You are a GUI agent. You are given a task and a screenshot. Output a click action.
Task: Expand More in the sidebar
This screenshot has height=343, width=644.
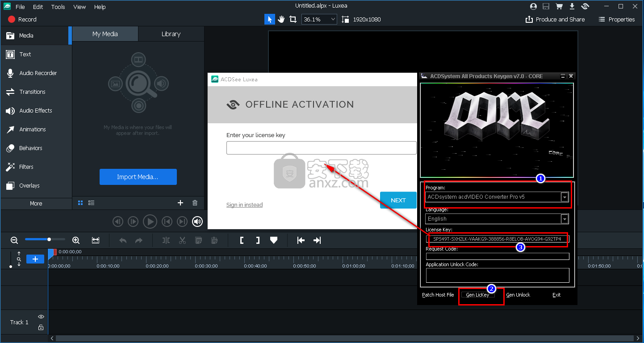click(36, 204)
